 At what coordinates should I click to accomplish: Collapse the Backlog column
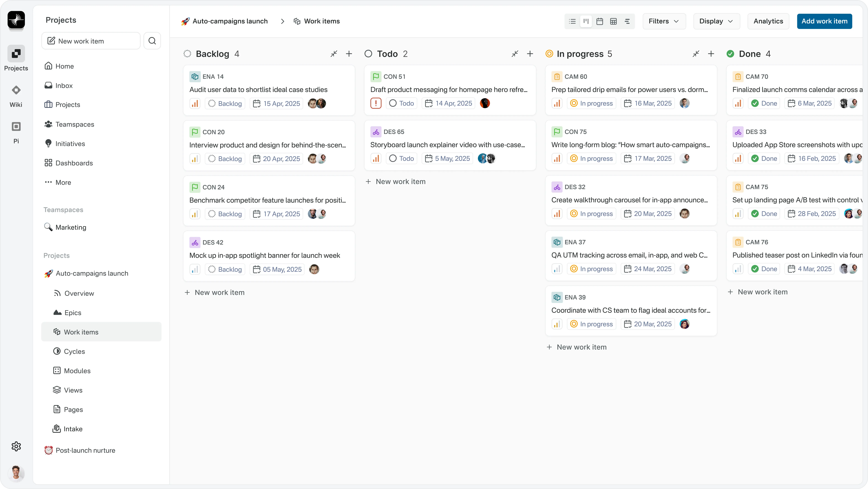click(x=334, y=54)
